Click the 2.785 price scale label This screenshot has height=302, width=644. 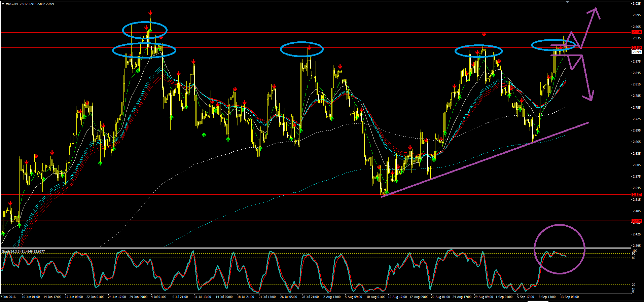point(637,96)
